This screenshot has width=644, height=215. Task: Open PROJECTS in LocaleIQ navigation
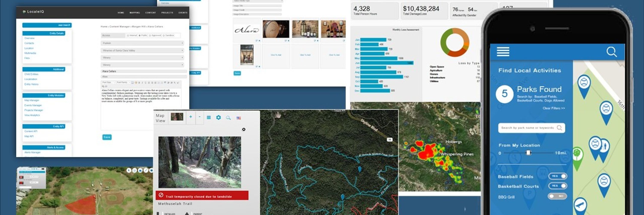(x=167, y=12)
